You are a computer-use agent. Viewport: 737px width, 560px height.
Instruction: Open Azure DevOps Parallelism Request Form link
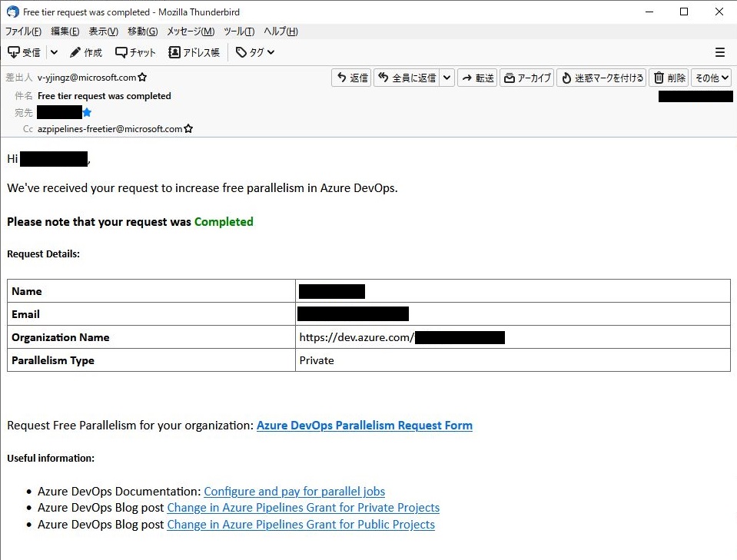[x=364, y=425]
